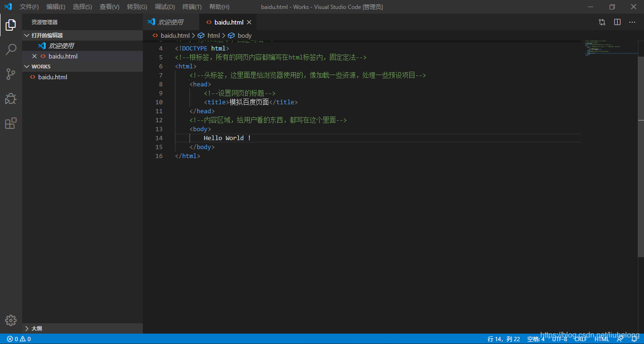The image size is (644, 344).
Task: Click the warnings count in status bar
Action: coord(25,339)
